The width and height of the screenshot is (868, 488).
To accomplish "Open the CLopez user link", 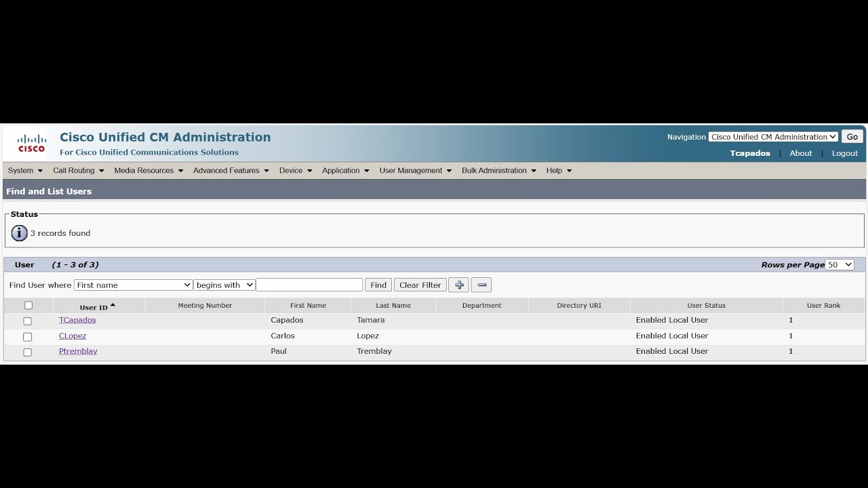I will pyautogui.click(x=73, y=335).
